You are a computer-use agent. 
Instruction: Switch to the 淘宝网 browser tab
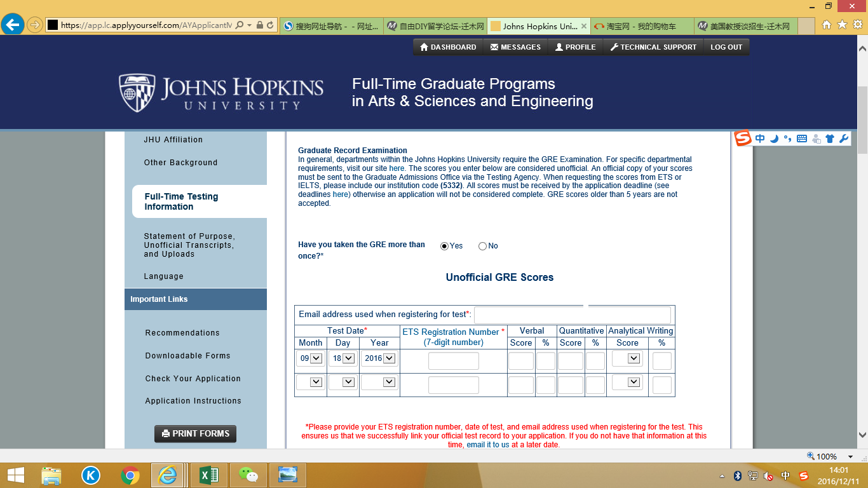tap(642, 26)
